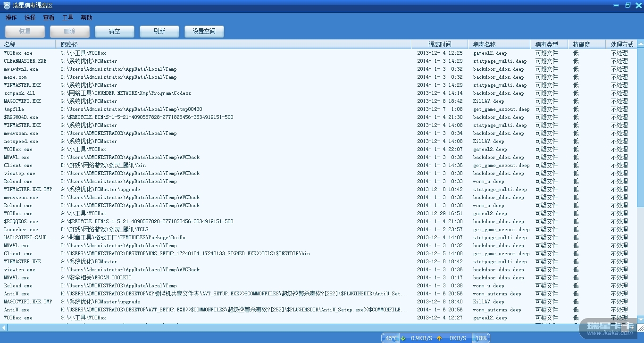Click quarantine time 2013-12- 4 22:07
This screenshot has width=644, height=343.
[x=440, y=149]
